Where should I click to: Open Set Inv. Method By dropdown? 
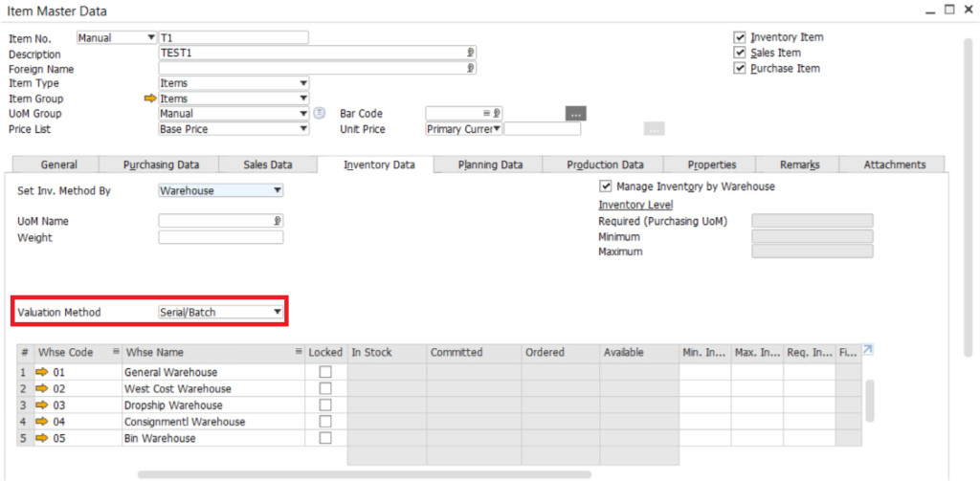point(221,190)
